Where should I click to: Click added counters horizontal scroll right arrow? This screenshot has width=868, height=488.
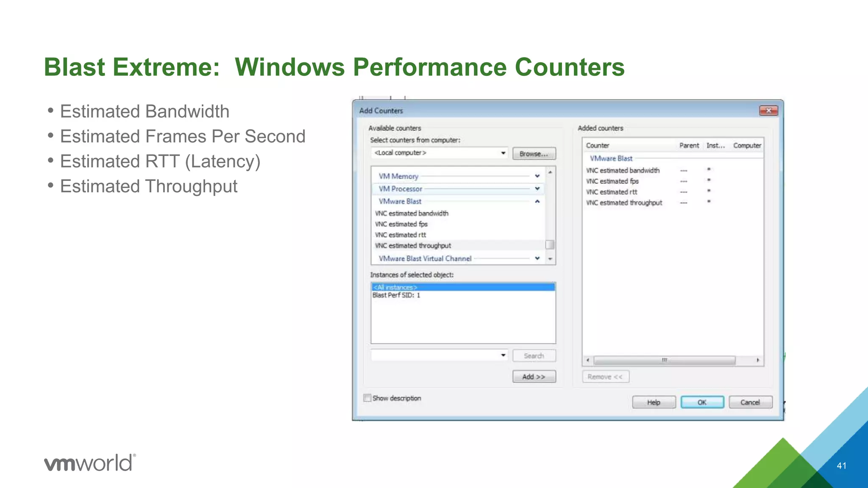(758, 360)
